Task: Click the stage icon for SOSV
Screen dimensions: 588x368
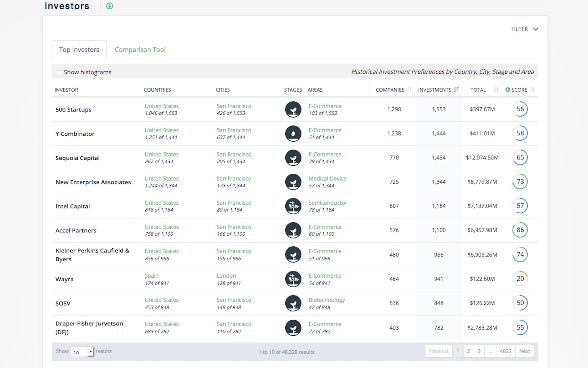Action: point(293,303)
